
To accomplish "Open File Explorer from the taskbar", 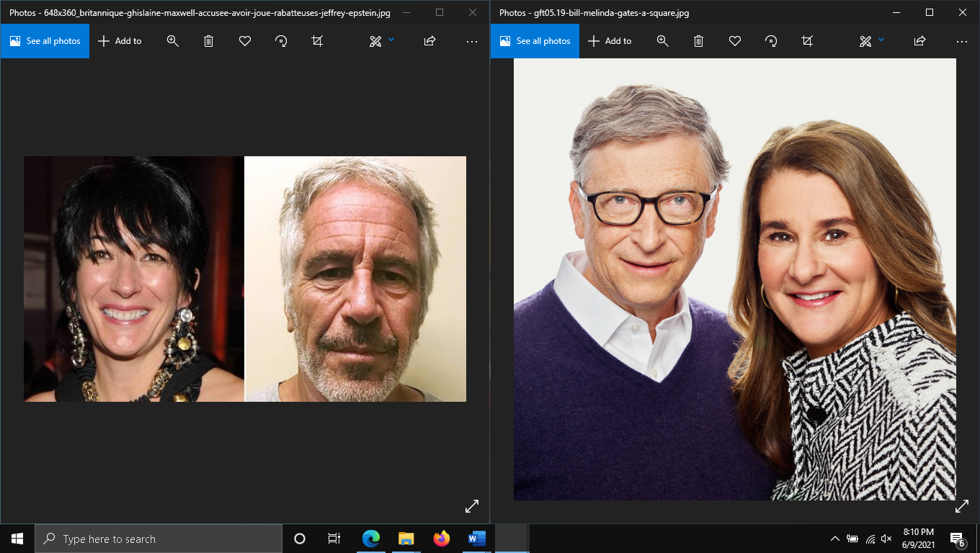I will (x=406, y=539).
